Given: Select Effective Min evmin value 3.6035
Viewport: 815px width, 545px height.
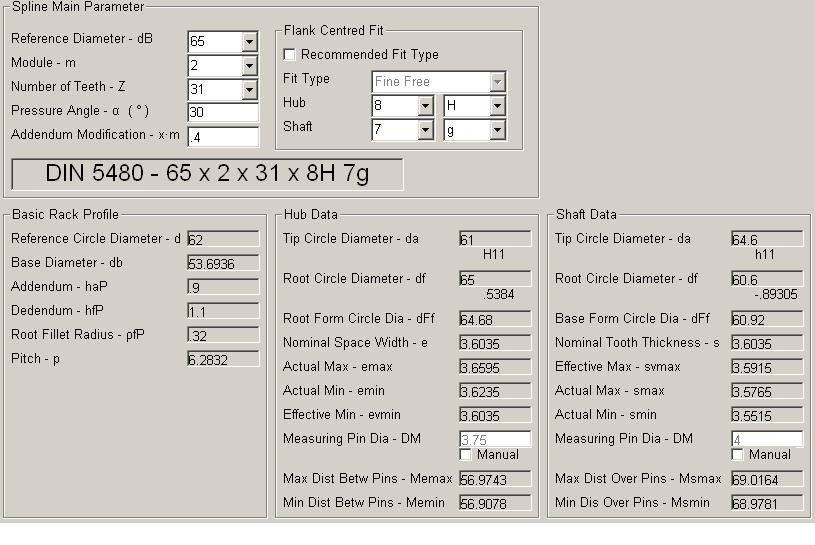Looking at the screenshot, I should [495, 415].
